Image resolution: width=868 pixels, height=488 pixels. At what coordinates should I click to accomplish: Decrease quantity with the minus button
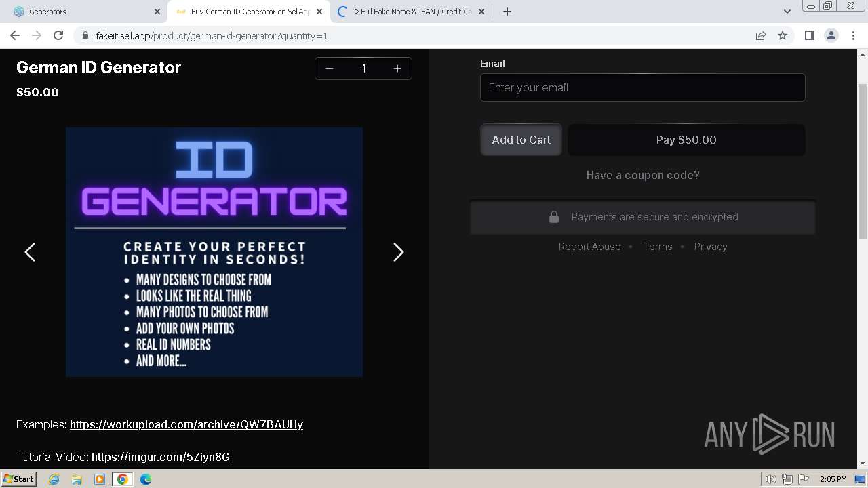point(329,68)
